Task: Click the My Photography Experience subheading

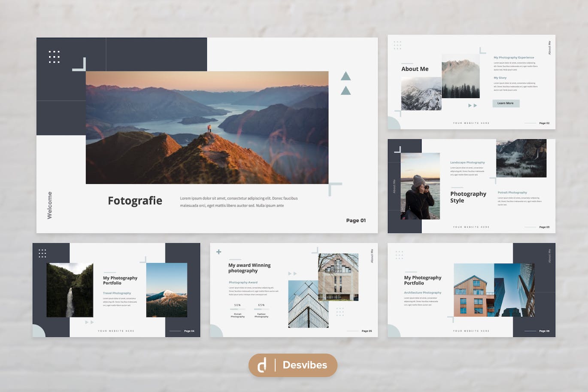Action: [514, 57]
